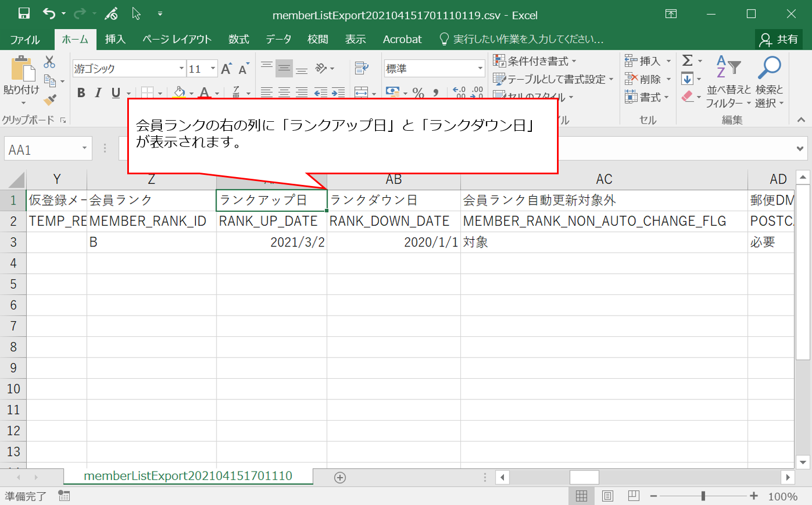The image size is (812, 505).
Task: Click the AutoSum sigma icon
Action: click(688, 60)
